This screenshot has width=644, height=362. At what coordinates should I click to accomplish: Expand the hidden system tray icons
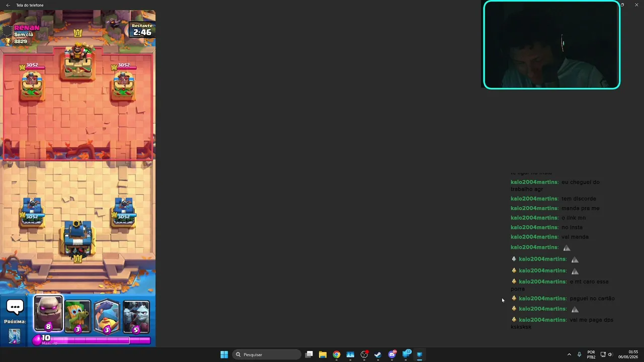point(569,354)
